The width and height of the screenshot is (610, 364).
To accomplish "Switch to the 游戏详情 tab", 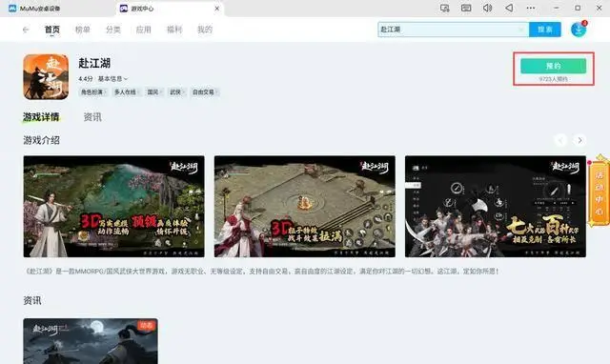I will coord(41,117).
